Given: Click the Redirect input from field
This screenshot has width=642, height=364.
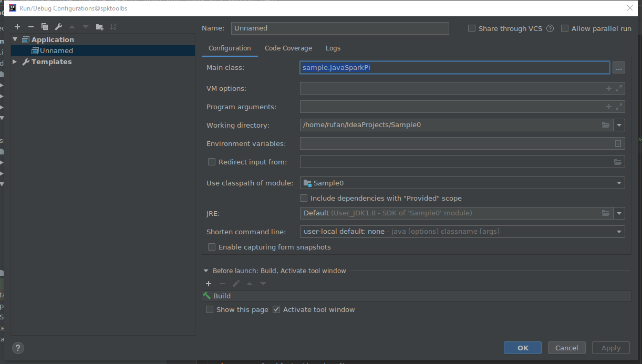Looking at the screenshot, I should 462,162.
